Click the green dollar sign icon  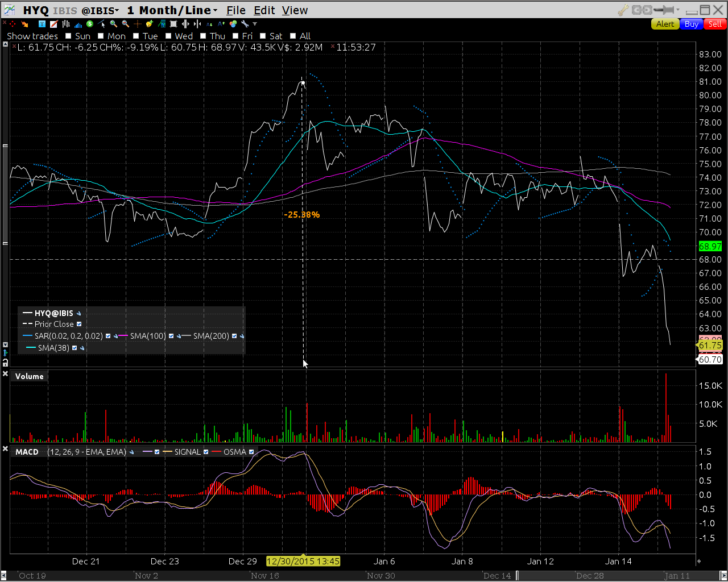tap(90, 24)
